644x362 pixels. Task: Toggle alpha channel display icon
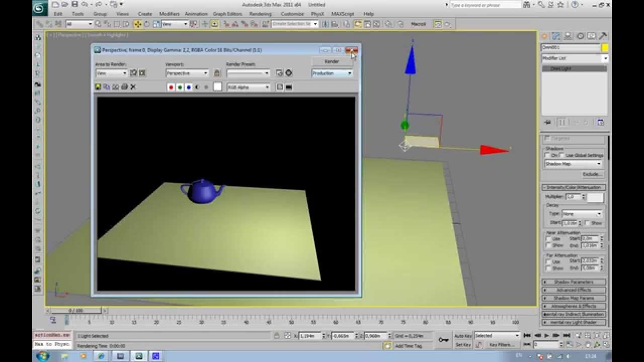tap(197, 87)
